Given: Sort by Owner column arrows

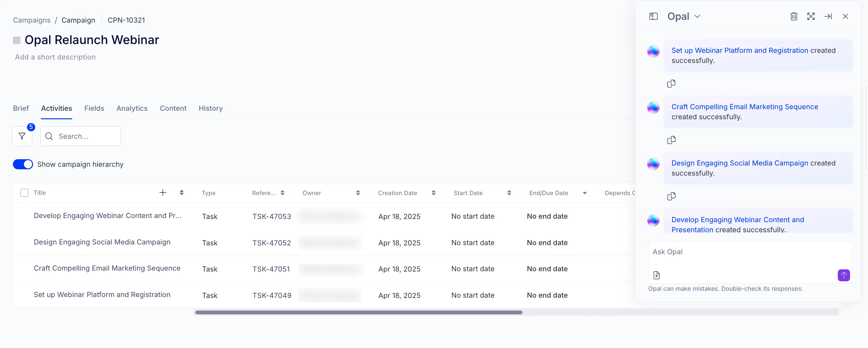Looking at the screenshot, I should (x=358, y=193).
